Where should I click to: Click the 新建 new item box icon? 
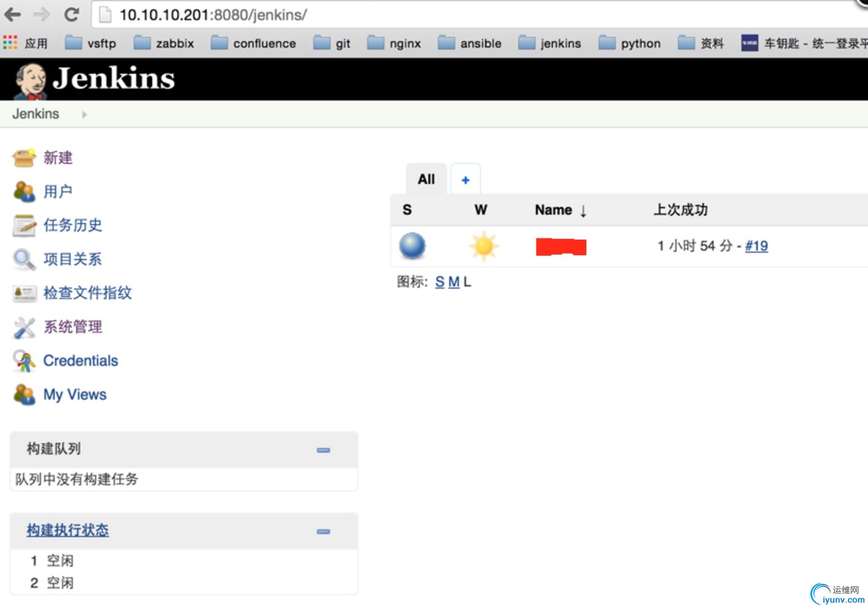[x=24, y=158]
